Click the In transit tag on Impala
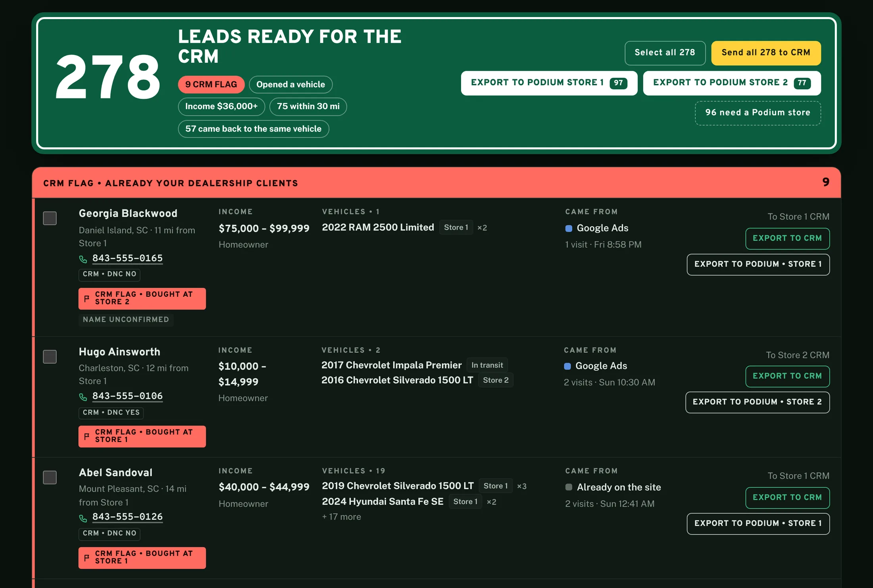Image resolution: width=873 pixels, height=588 pixels. coord(487,365)
